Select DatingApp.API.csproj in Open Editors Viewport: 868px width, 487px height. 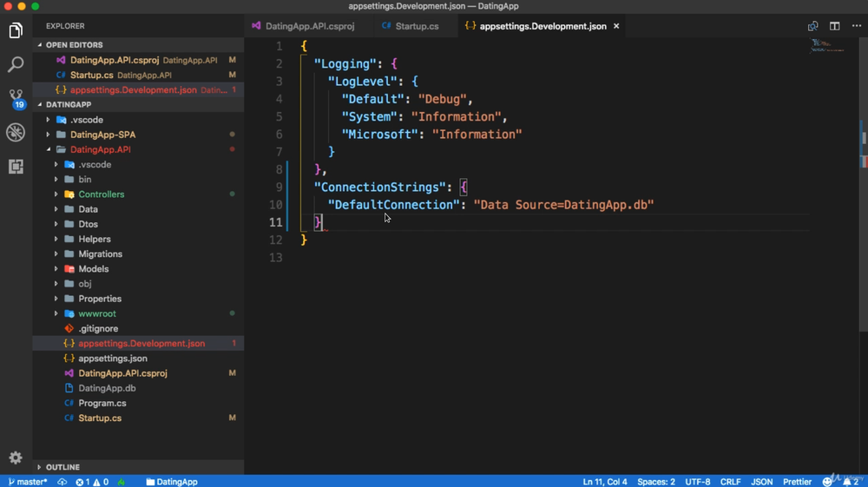point(138,60)
